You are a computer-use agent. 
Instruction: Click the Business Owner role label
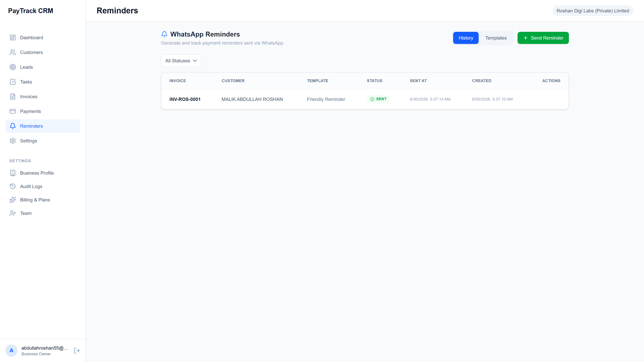pyautogui.click(x=36, y=354)
